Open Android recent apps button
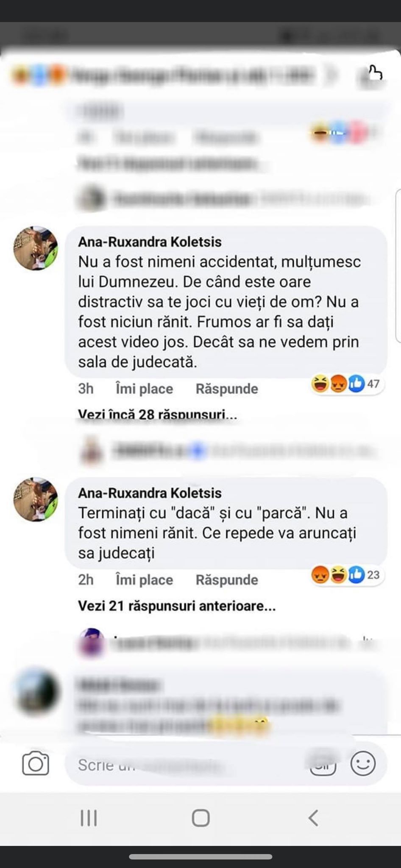The width and height of the screenshot is (401, 868). tap(89, 818)
